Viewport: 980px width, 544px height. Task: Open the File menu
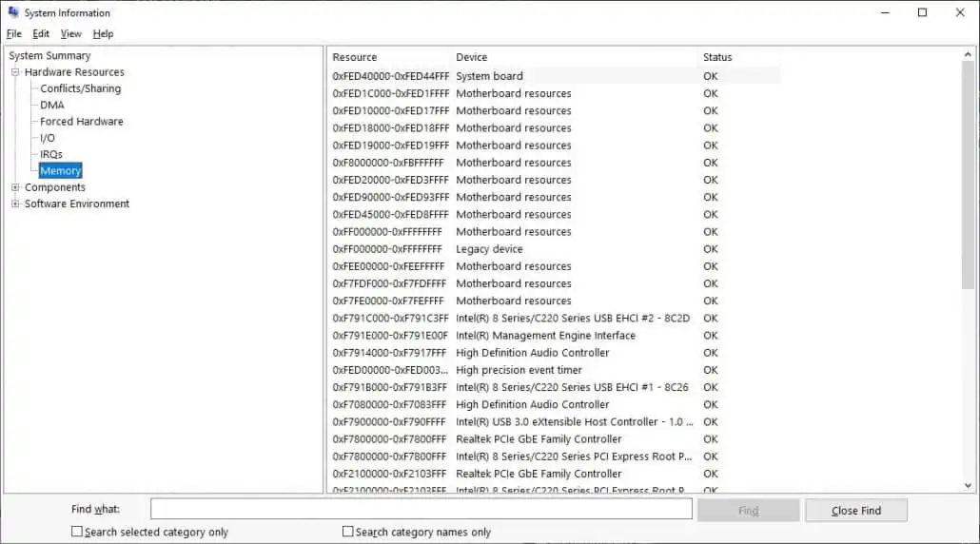tap(13, 33)
